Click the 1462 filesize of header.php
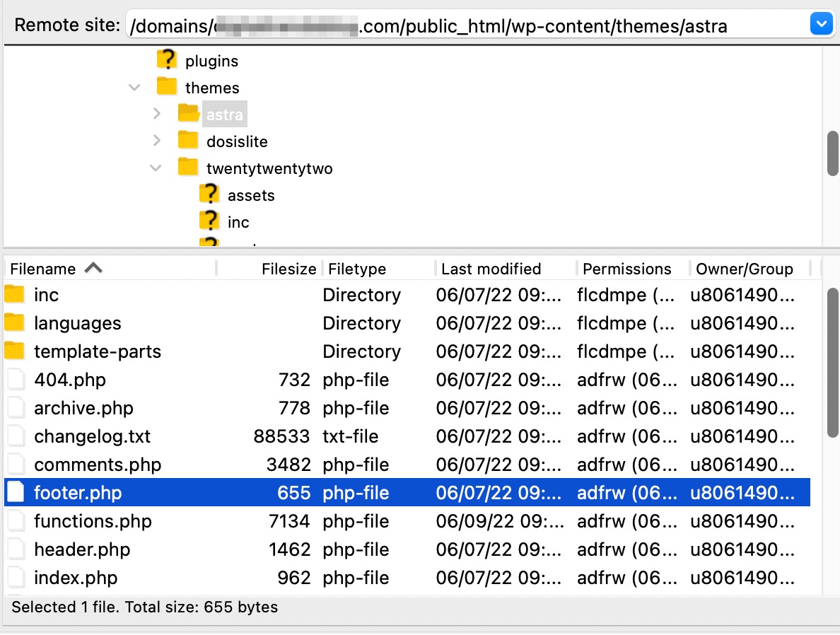 point(289,550)
